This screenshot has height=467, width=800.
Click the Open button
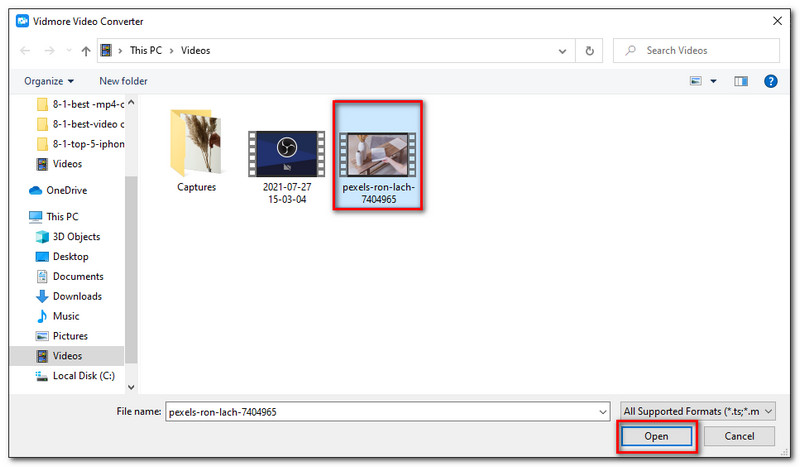[656, 436]
